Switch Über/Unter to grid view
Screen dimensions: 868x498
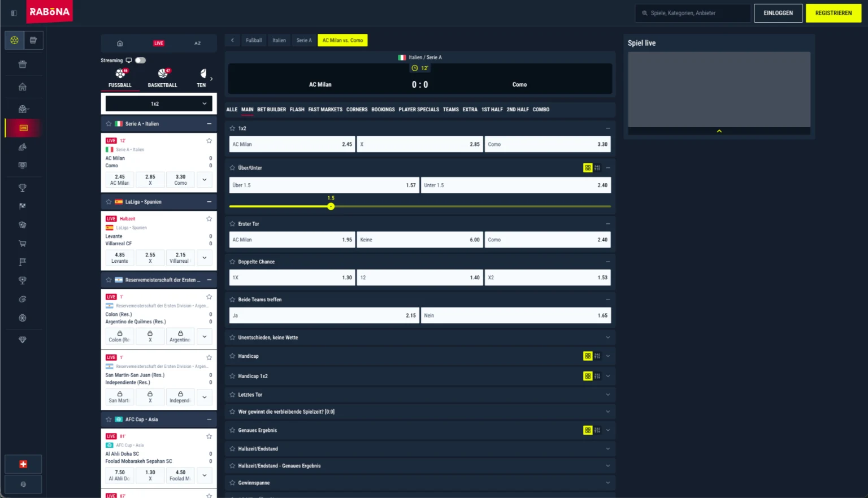[x=588, y=168]
